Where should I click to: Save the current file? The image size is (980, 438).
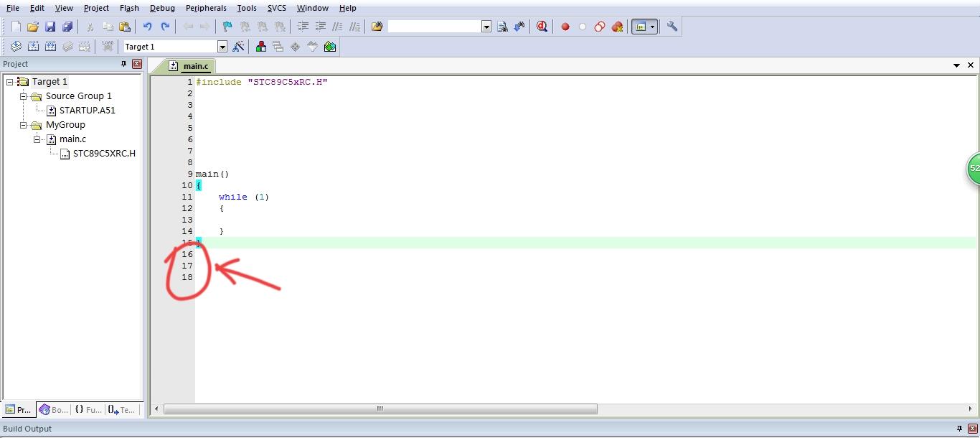coord(50,27)
